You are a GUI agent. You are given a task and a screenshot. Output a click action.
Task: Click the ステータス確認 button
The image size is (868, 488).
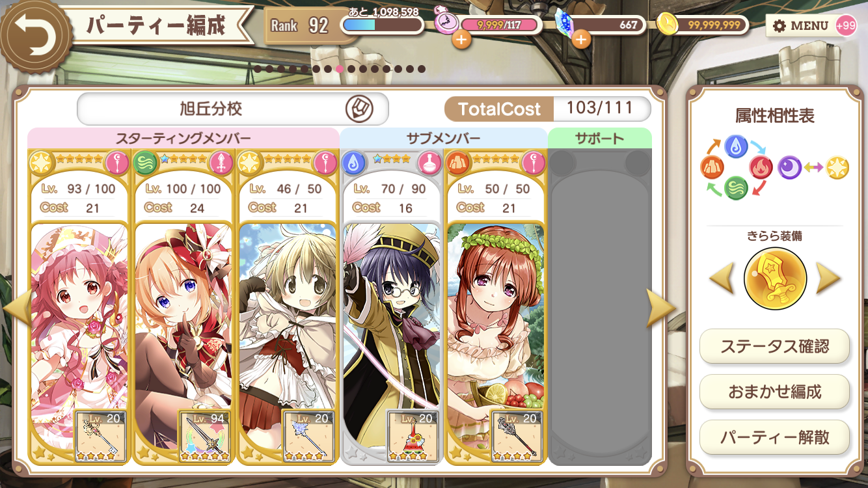click(774, 346)
